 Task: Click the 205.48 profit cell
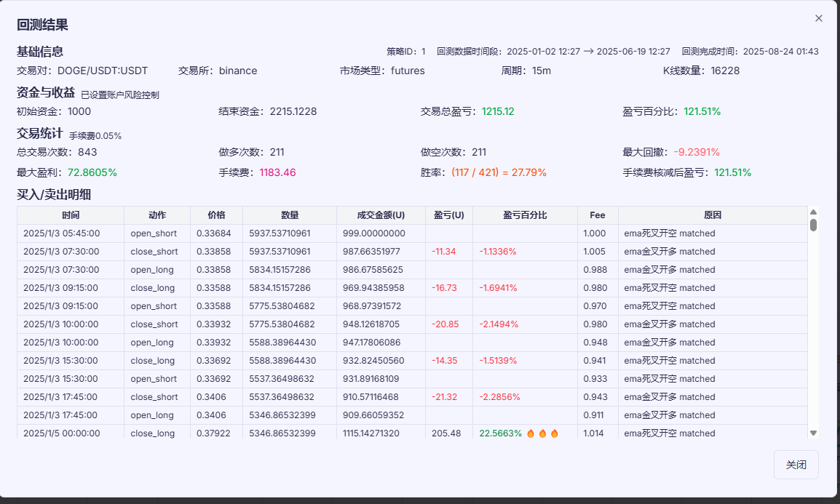pos(446,433)
